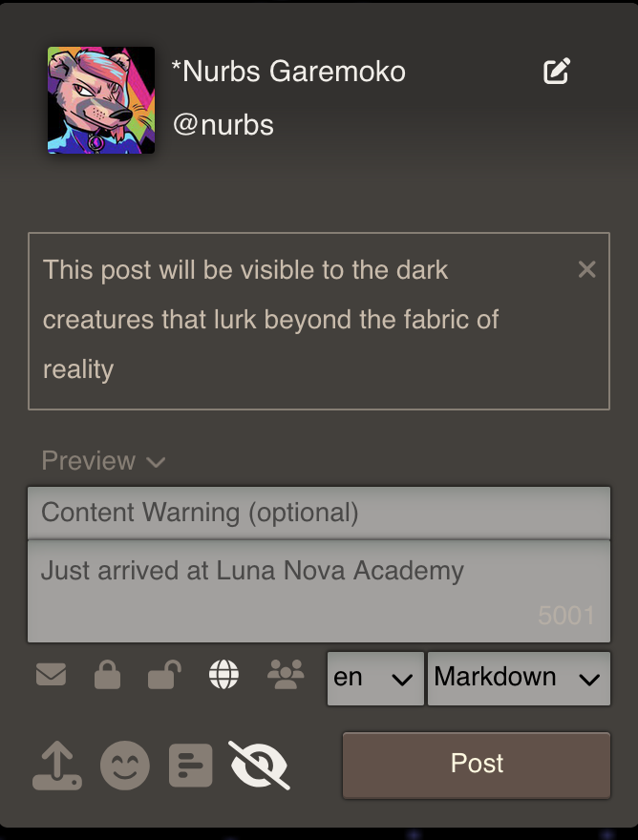The width and height of the screenshot is (638, 840).
Task: Open the Markdown format dropdown
Action: [519, 679]
